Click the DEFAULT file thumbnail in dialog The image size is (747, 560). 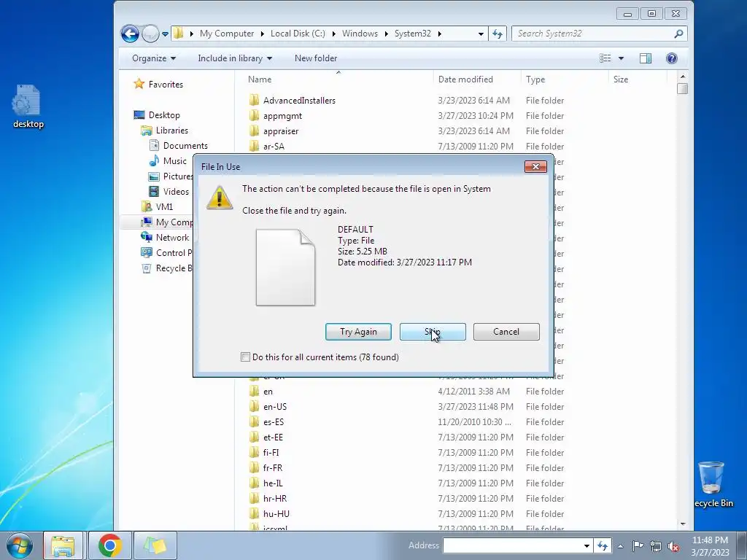(x=285, y=267)
